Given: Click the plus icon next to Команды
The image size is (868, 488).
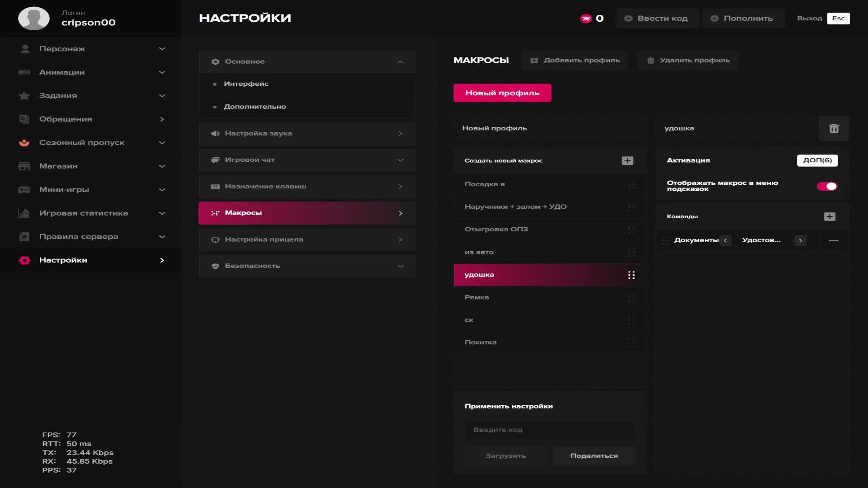Looking at the screenshot, I should [829, 216].
